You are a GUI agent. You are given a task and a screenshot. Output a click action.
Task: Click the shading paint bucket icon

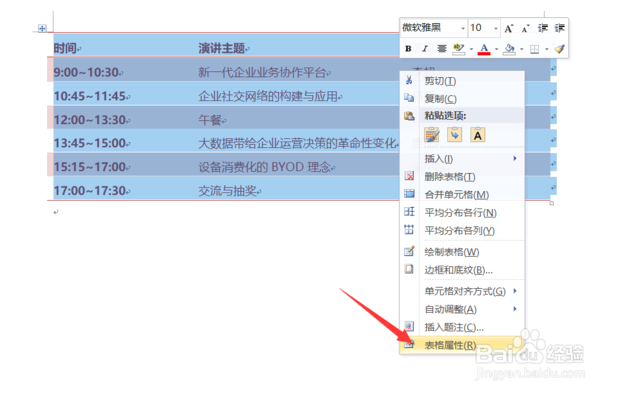(509, 49)
